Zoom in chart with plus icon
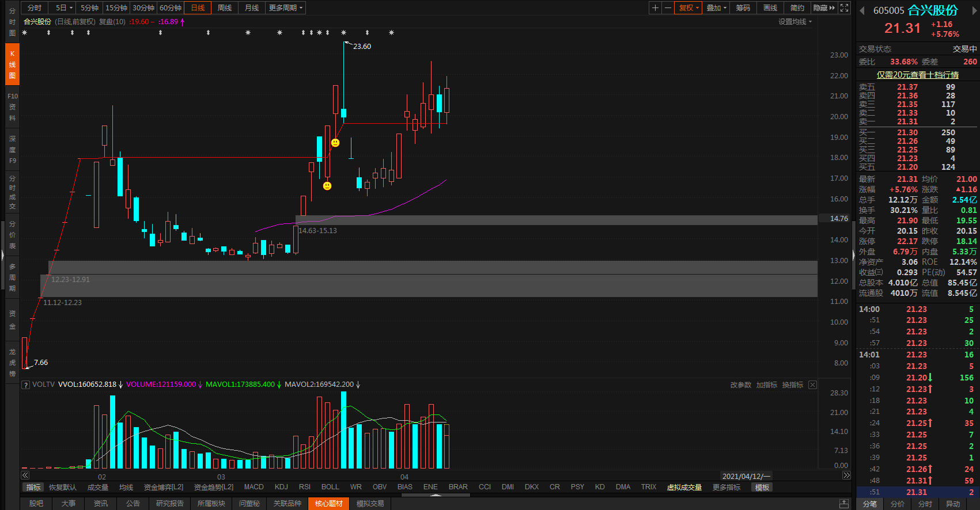The width and height of the screenshot is (980, 510). click(x=655, y=7)
